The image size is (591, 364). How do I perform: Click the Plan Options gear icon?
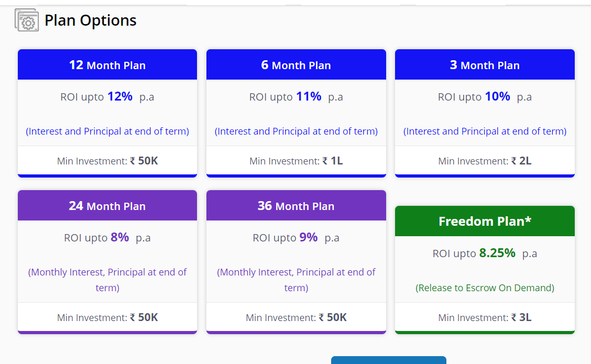pos(27,20)
